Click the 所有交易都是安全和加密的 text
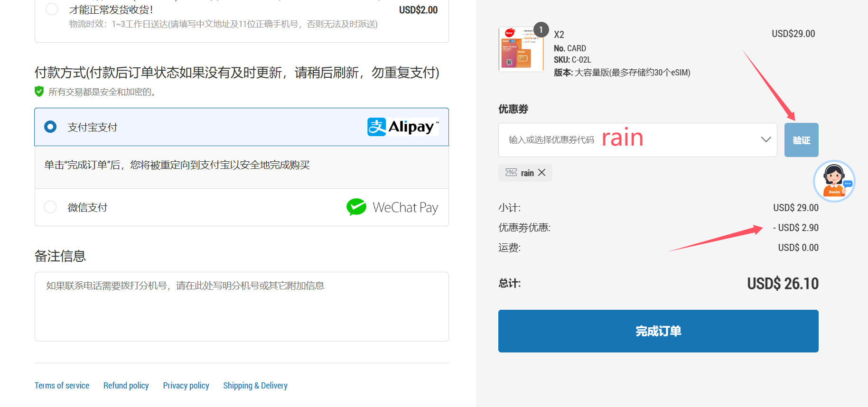 102,92
